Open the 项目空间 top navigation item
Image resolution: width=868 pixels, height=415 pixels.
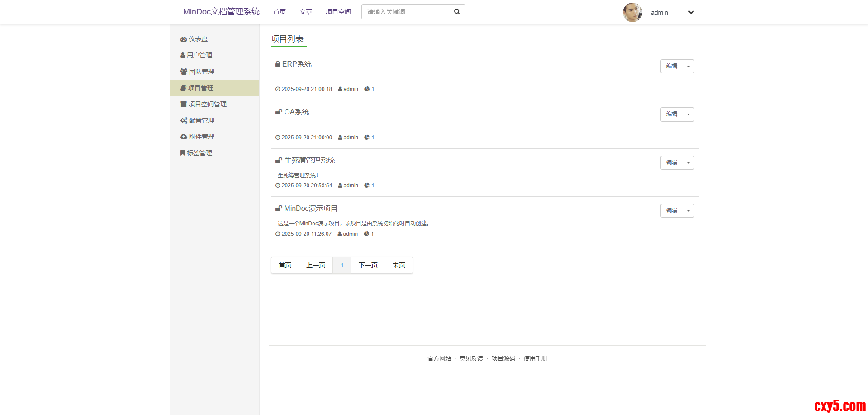[x=338, y=12]
